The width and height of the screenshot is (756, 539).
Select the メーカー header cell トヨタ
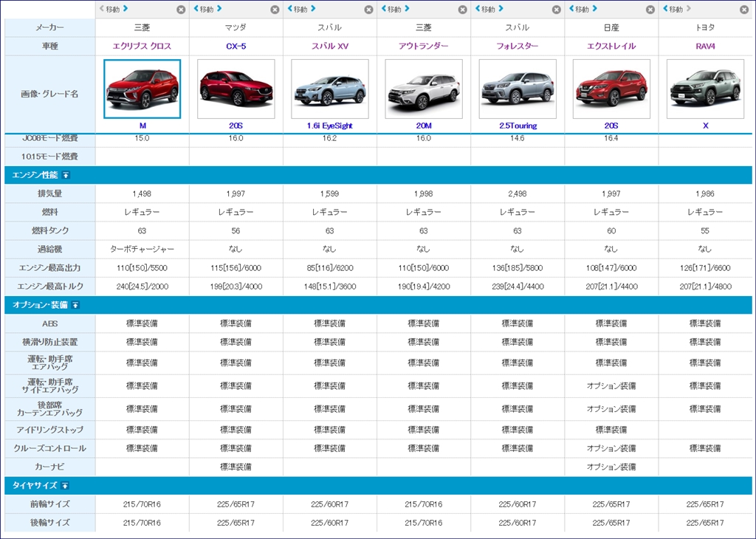705,28
